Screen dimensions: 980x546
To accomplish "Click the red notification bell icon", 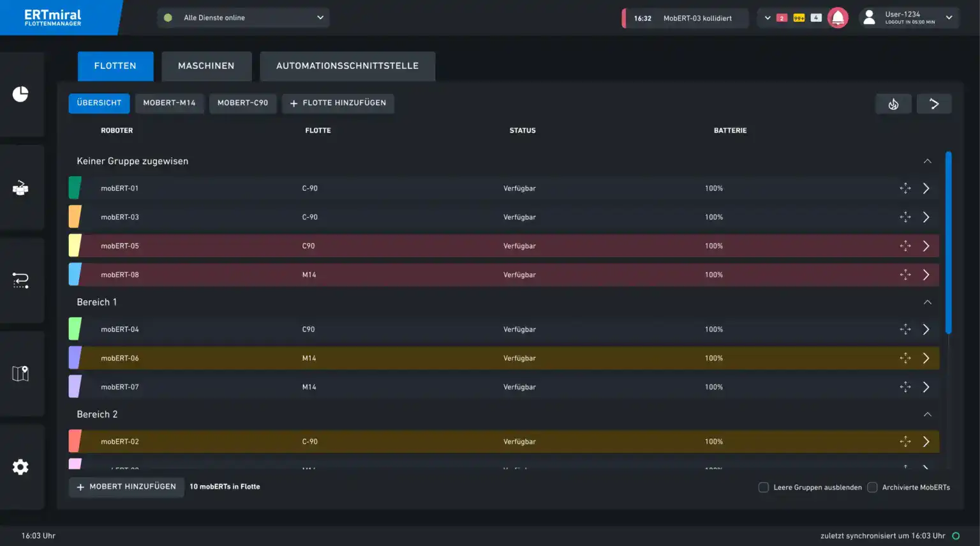I will pos(838,18).
